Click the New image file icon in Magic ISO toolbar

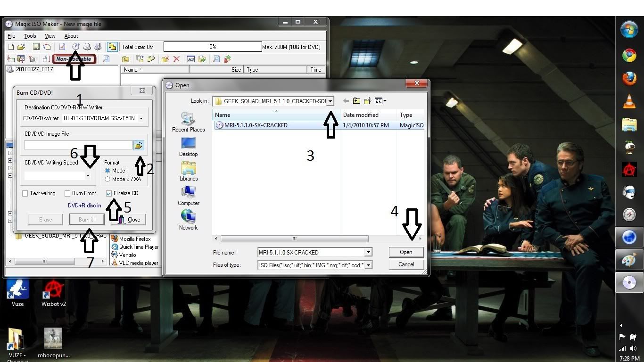click(x=11, y=47)
